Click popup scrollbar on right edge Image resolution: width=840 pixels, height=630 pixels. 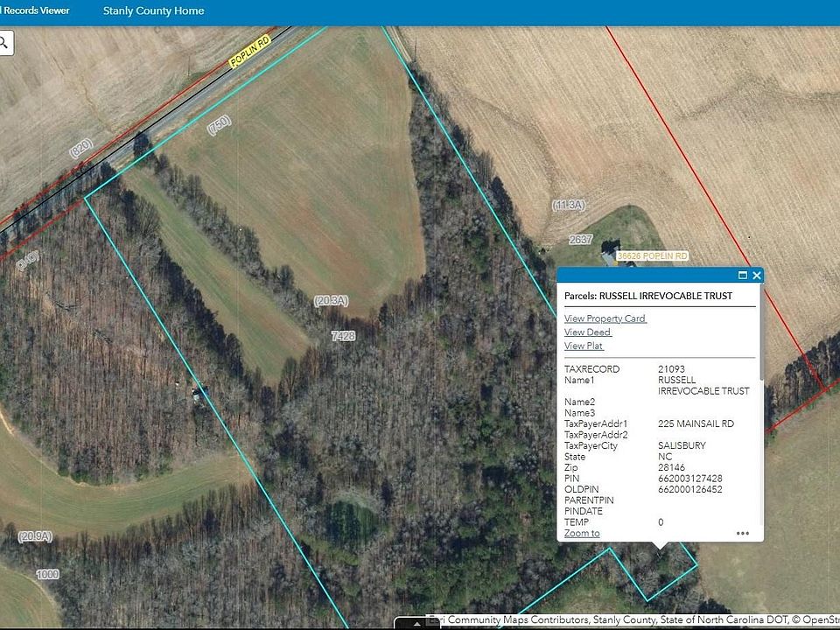pos(762,332)
